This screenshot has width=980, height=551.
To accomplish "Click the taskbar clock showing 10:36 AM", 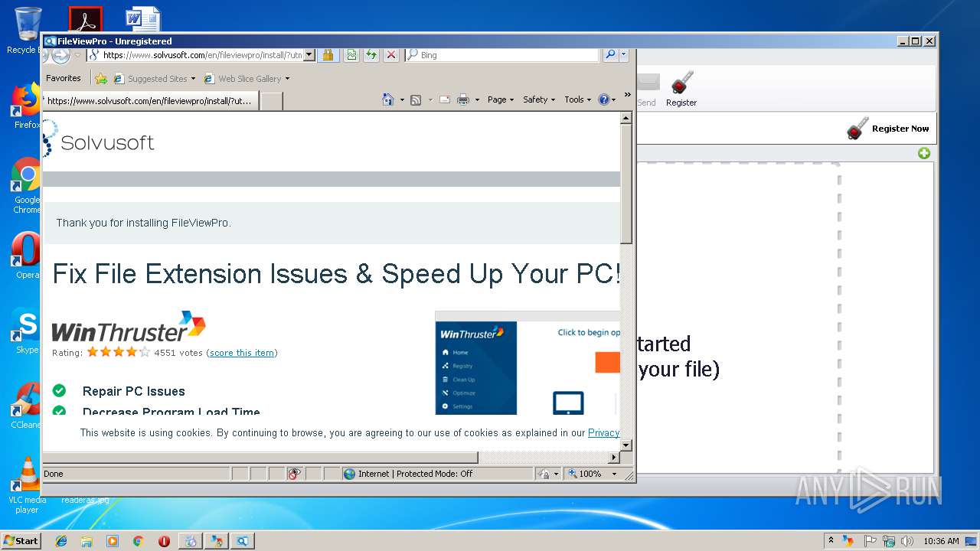I will coord(941,541).
